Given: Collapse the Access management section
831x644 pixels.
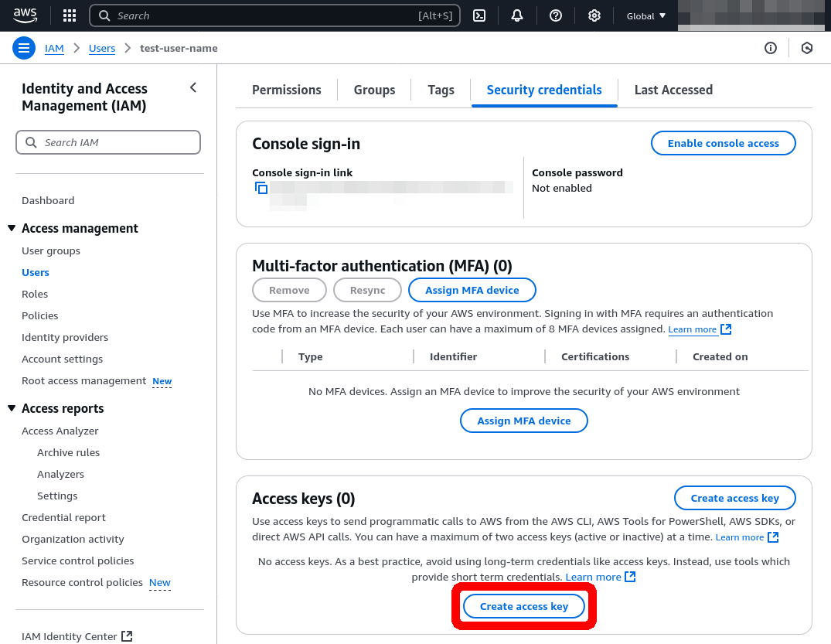Looking at the screenshot, I should tap(12, 228).
